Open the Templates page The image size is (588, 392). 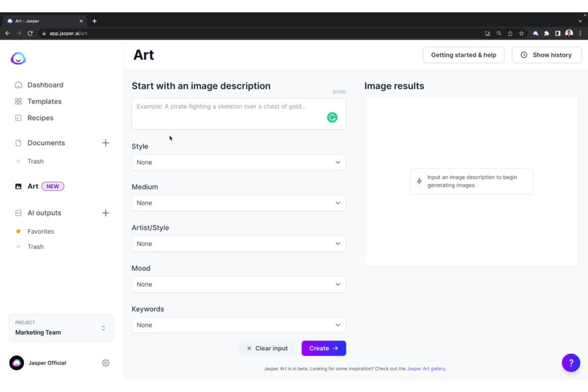44,101
